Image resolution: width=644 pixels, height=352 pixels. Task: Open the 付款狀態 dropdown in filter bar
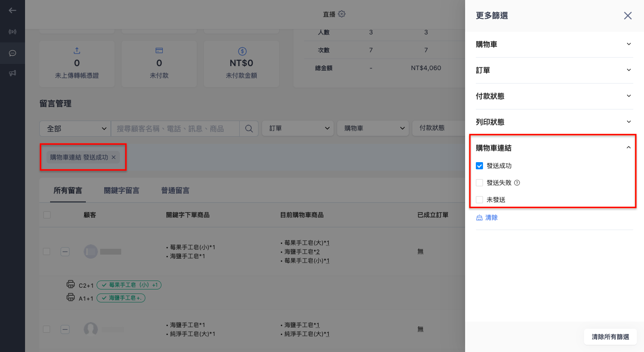pos(438,128)
